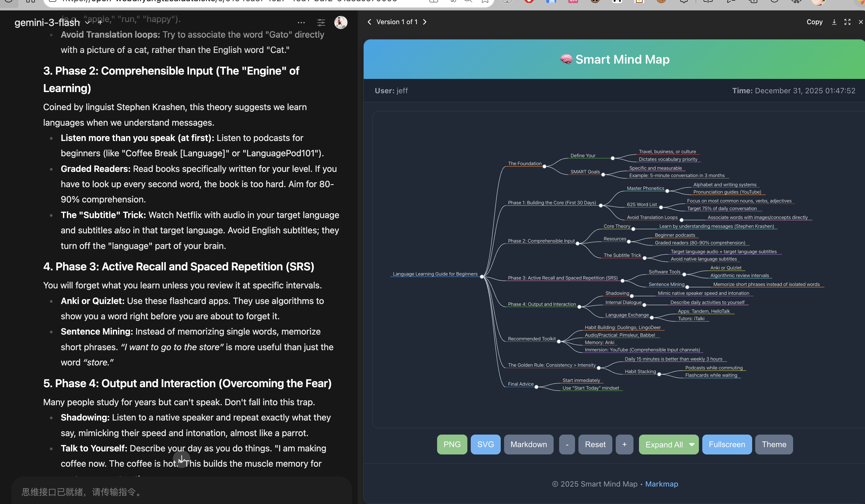
Task: Collapse The Foundation node circle
Action: 544,166
